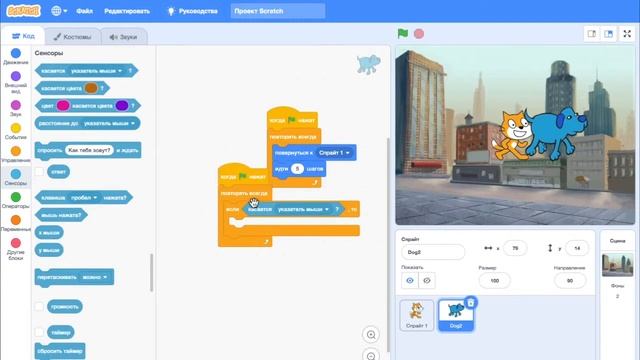Screen dimensions: 640x360
Task: Open the language globe menu
Action: point(59,11)
